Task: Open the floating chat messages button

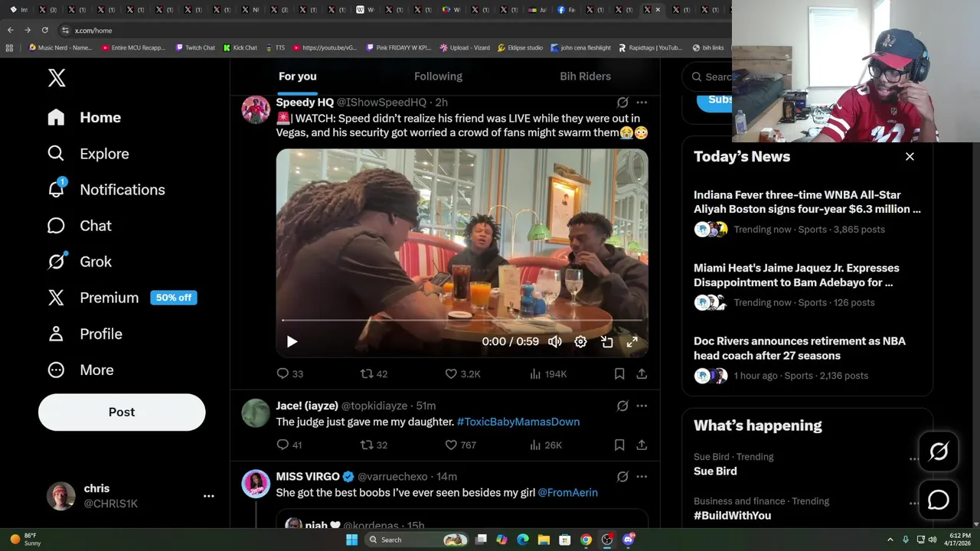Action: pyautogui.click(x=939, y=500)
